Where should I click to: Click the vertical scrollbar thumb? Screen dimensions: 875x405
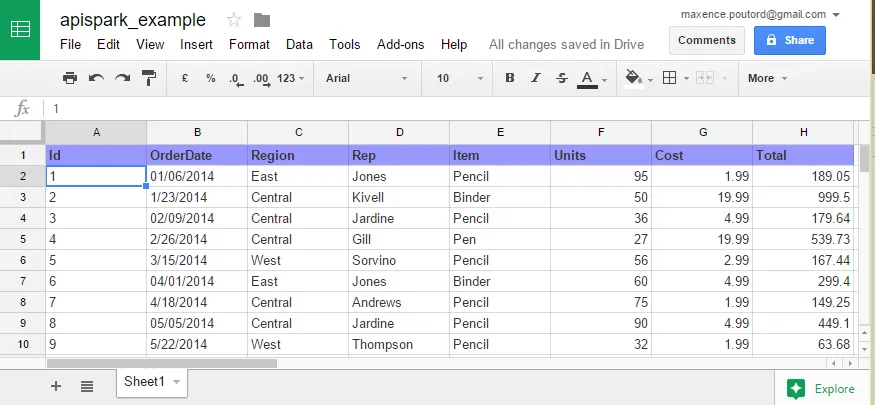(865, 158)
